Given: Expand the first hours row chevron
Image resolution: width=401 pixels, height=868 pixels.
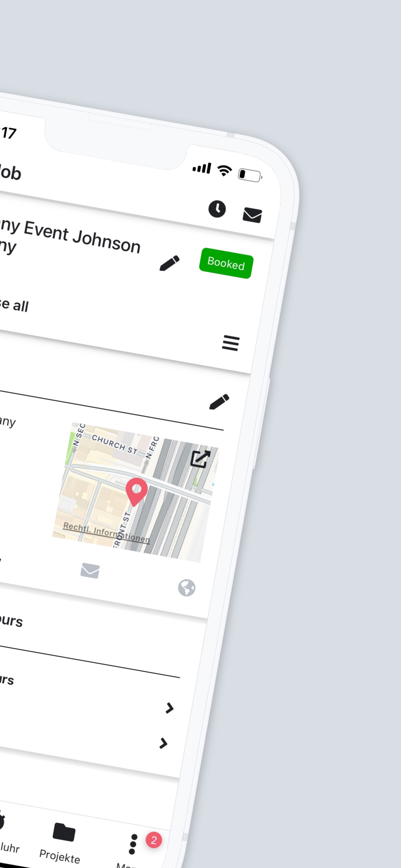Looking at the screenshot, I should pyautogui.click(x=170, y=708).
